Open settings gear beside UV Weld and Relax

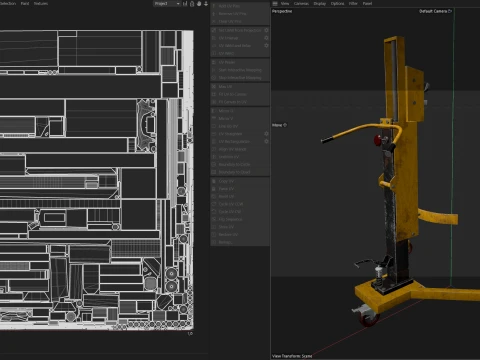point(266,46)
